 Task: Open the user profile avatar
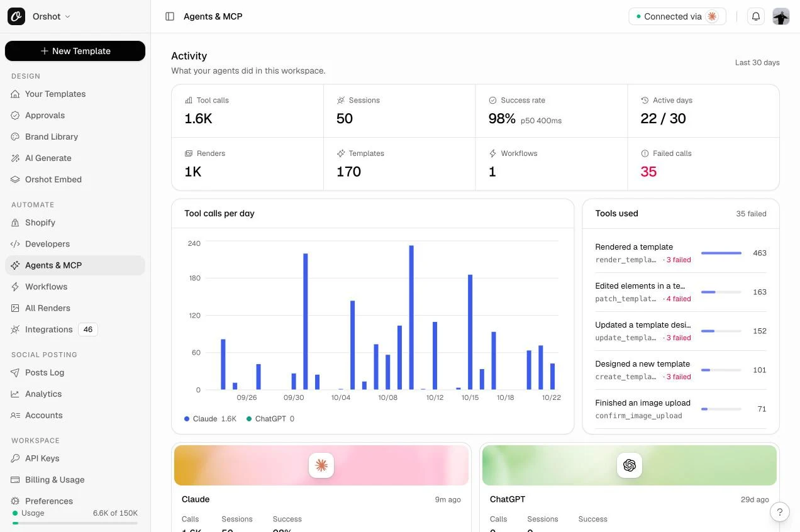[x=781, y=16]
